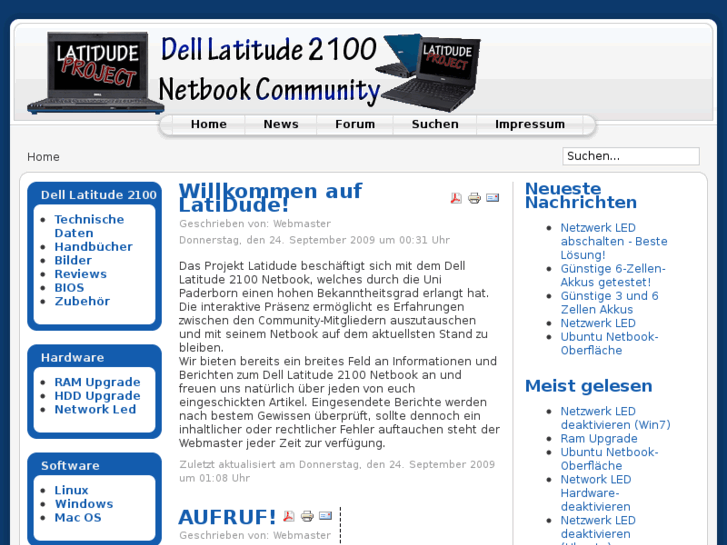
Task: Open PDF icon for Willkommen article
Action: point(456,198)
